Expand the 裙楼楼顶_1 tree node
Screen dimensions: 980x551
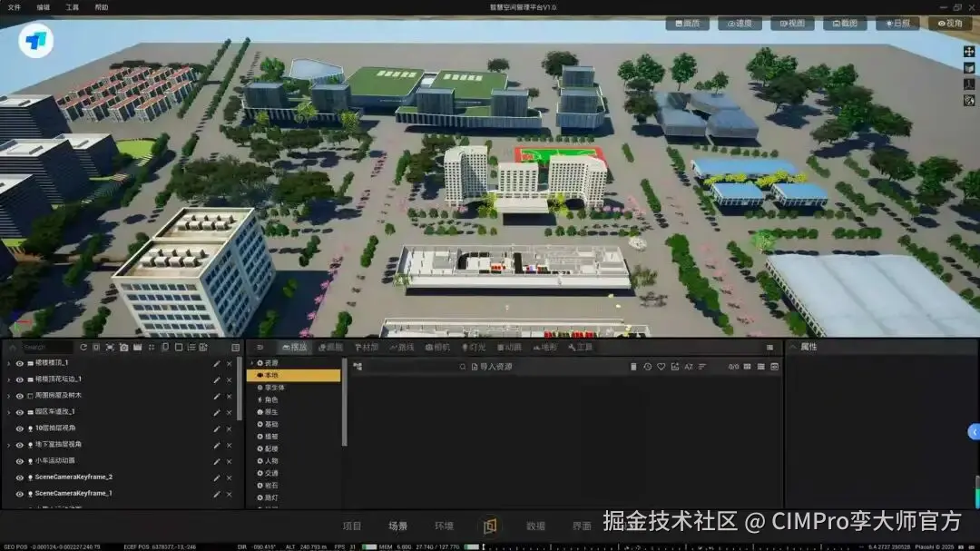[9, 363]
